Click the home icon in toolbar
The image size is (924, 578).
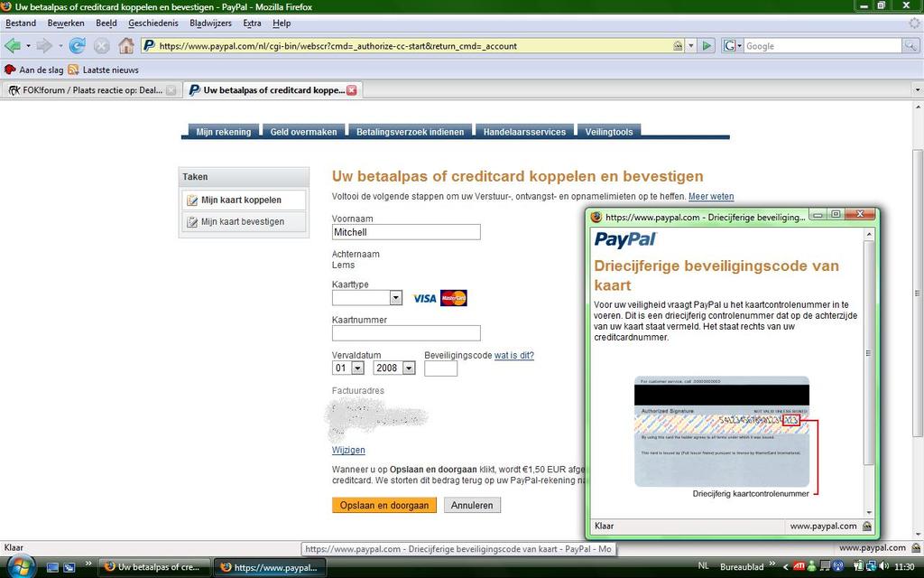coord(126,45)
